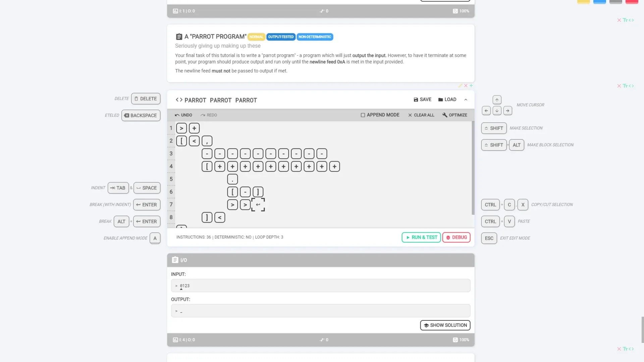Start the Debug bug button

click(x=456, y=237)
